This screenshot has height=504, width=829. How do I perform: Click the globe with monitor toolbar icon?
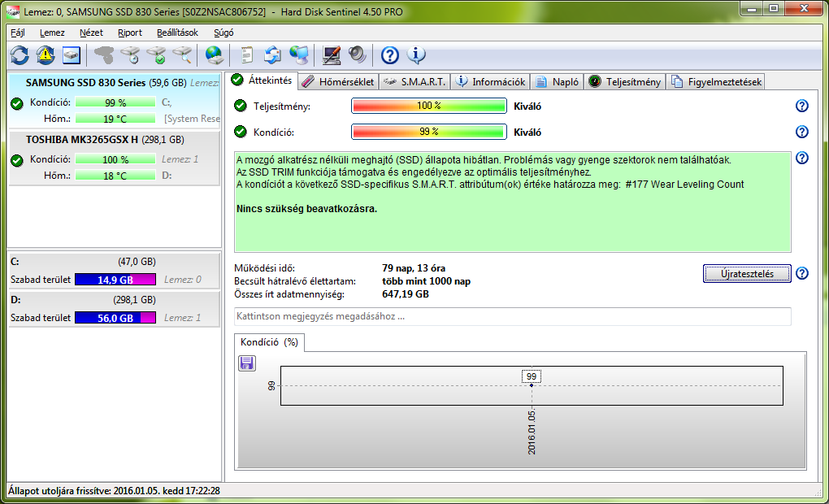[299, 55]
